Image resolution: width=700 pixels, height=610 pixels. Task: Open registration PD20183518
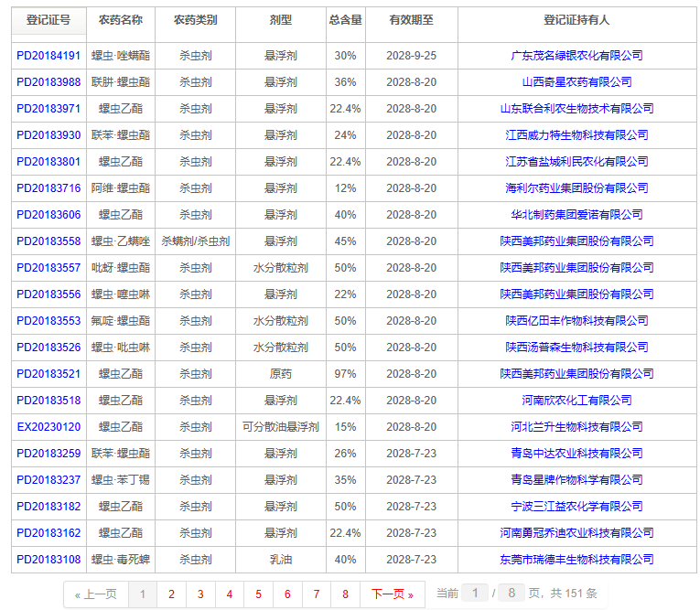coord(48,401)
